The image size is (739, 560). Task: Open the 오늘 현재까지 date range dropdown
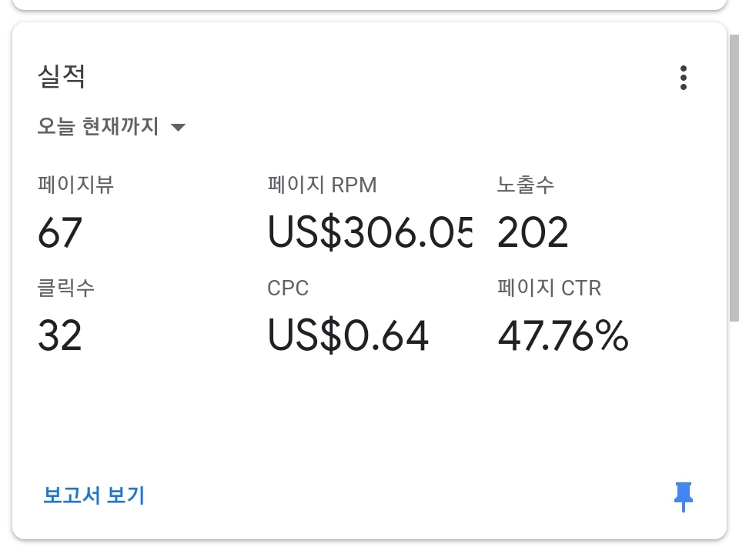tap(99, 127)
